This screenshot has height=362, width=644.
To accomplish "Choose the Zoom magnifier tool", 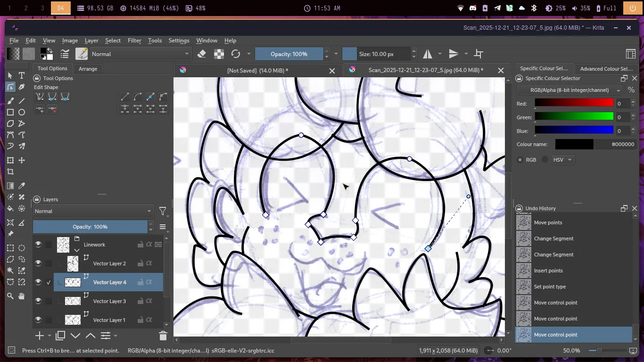I will tap(10, 296).
